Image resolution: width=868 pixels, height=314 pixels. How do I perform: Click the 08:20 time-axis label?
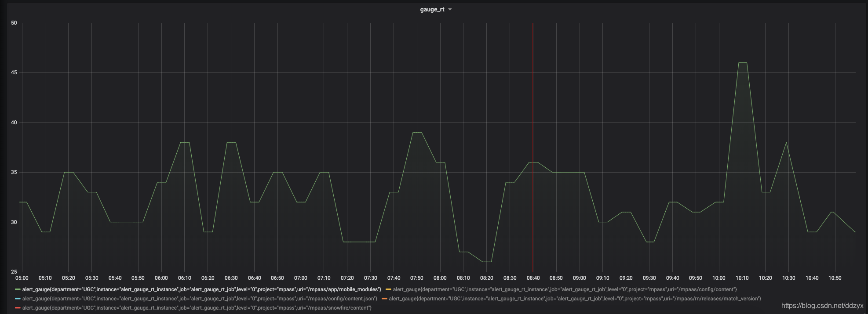pos(486,278)
